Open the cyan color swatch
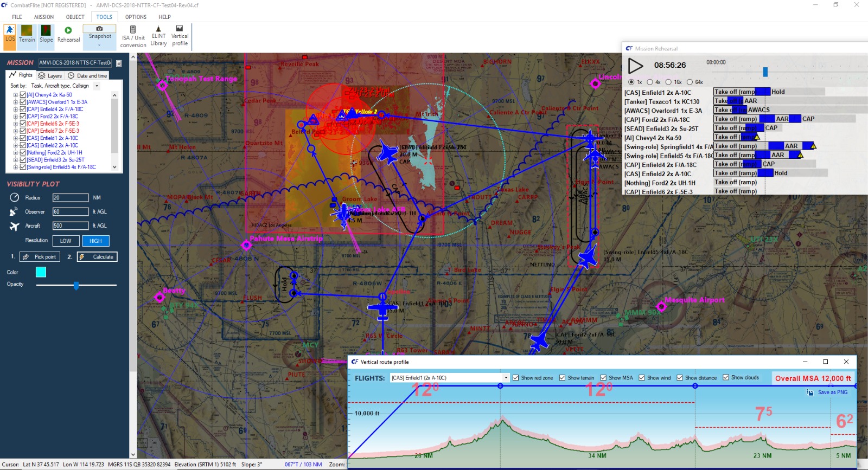This screenshot has width=868, height=470. pos(41,272)
